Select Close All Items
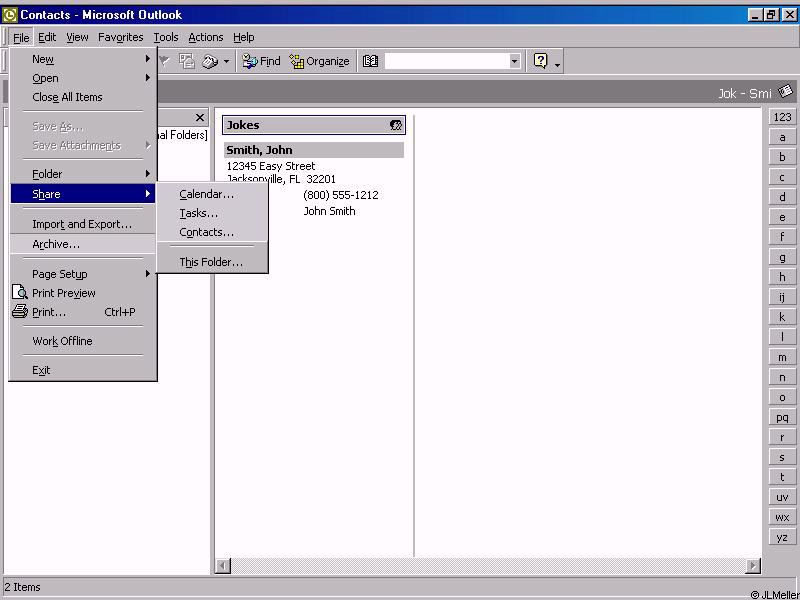The width and height of the screenshot is (800, 600). pyautogui.click(x=83, y=97)
